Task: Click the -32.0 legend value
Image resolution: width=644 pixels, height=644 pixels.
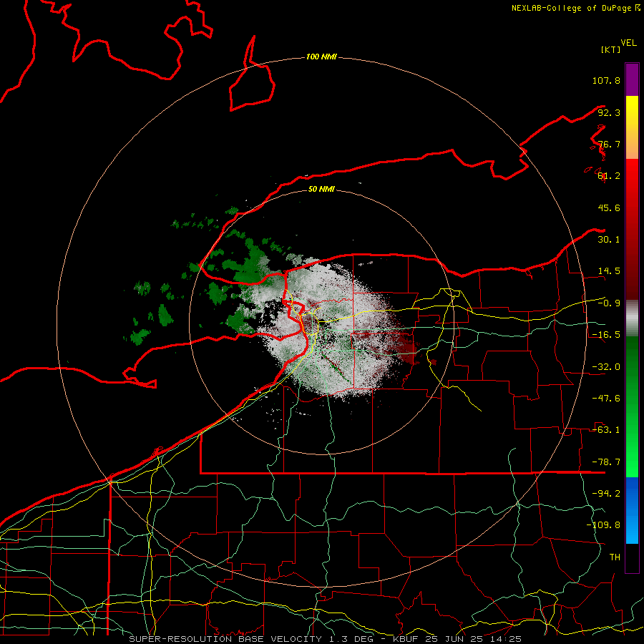Action: pos(606,367)
